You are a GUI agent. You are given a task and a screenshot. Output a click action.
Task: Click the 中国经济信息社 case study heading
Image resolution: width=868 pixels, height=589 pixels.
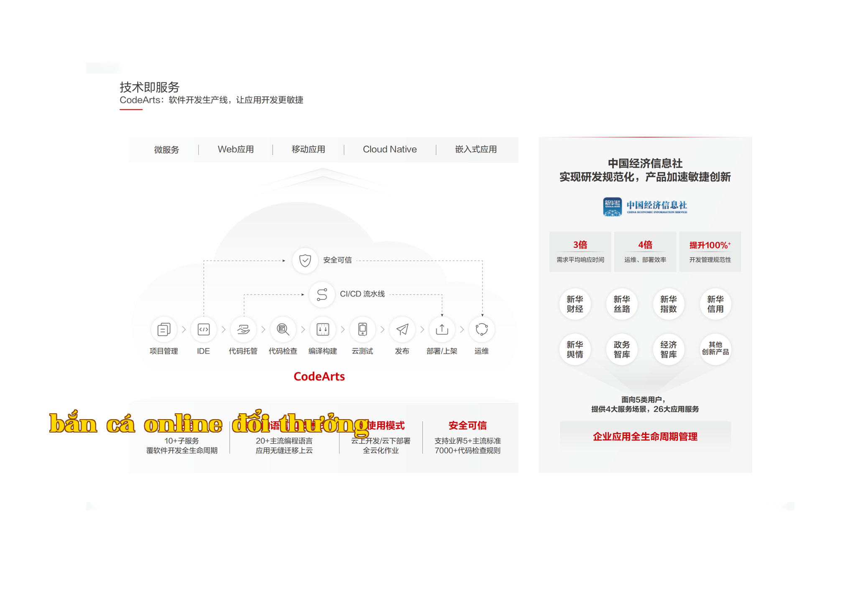(645, 163)
